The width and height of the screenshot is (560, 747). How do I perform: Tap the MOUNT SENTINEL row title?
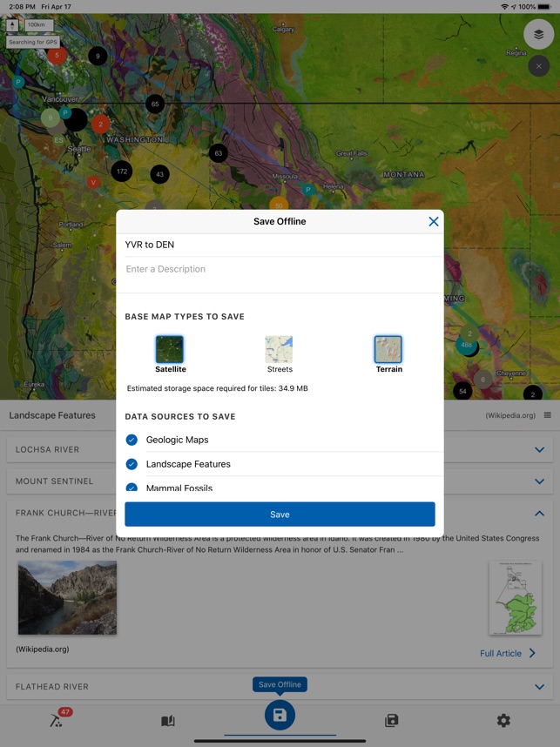tap(54, 481)
